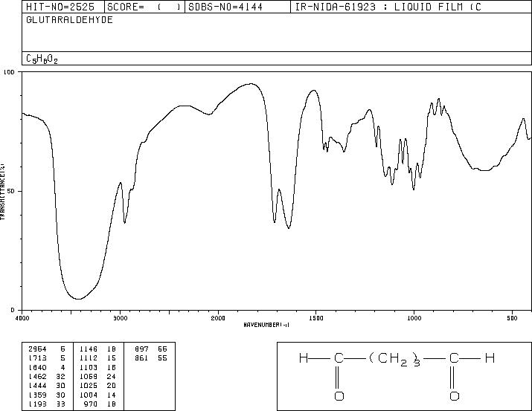Click the 1500 wavenumber axis label
Image resolution: width=532 pixels, height=411 pixels.
tap(316, 318)
